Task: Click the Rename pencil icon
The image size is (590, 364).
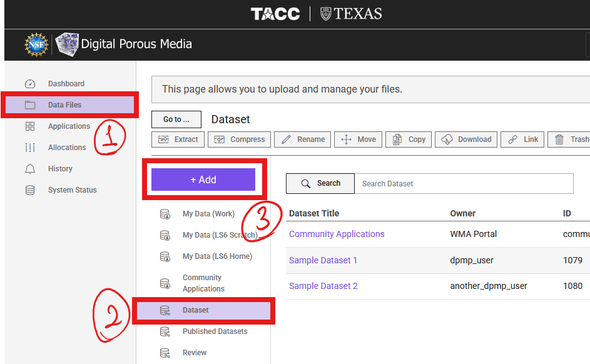Action: point(286,139)
